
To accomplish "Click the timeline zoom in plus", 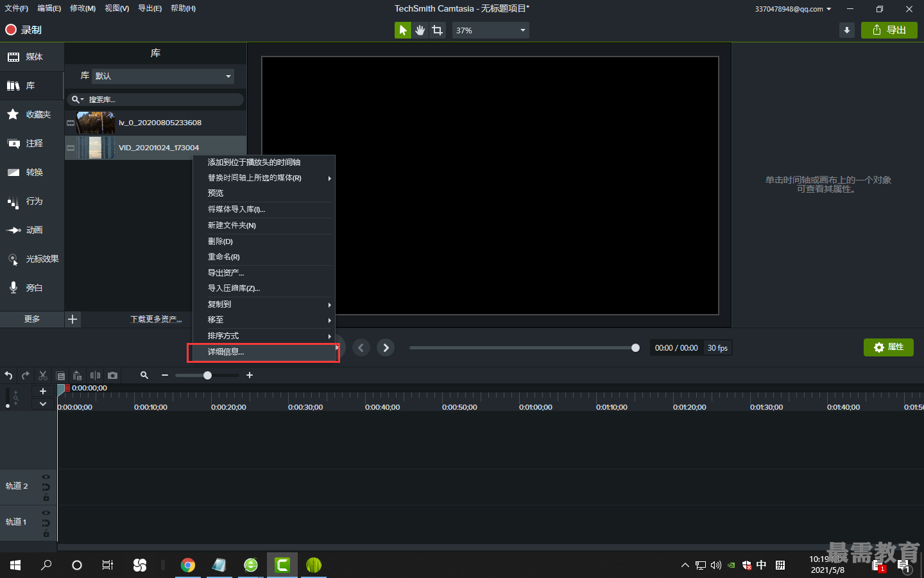I will click(250, 375).
